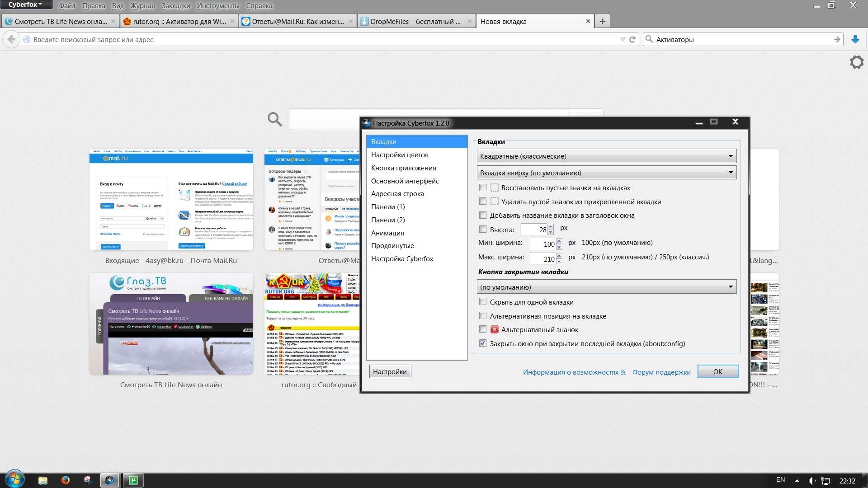The image size is (868, 488).
Task: Open a new tab with plus button
Action: 603,21
